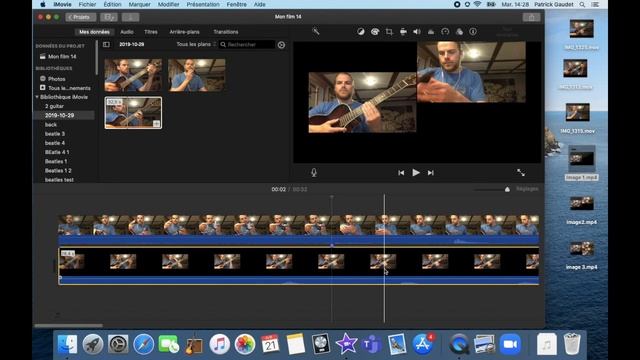Viewport: 640px width, 360px height.
Task: Click the import media arrow button
Action: point(130,17)
